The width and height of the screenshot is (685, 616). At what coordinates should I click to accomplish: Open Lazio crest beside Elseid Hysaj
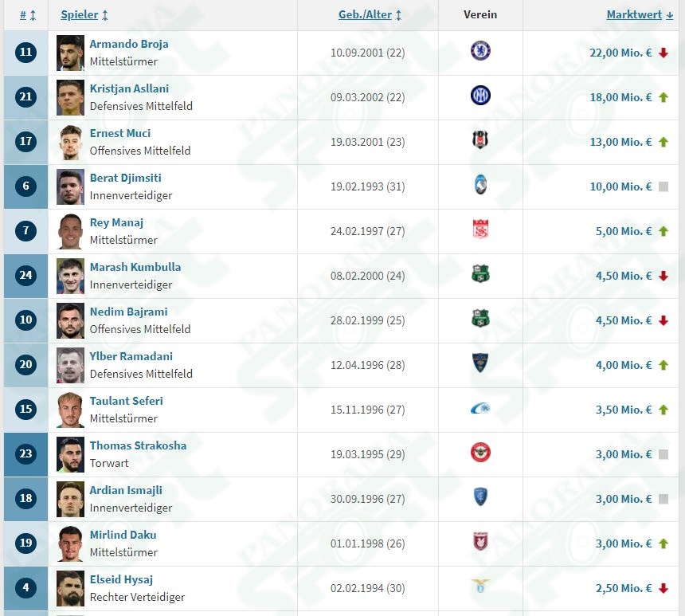coord(480,586)
